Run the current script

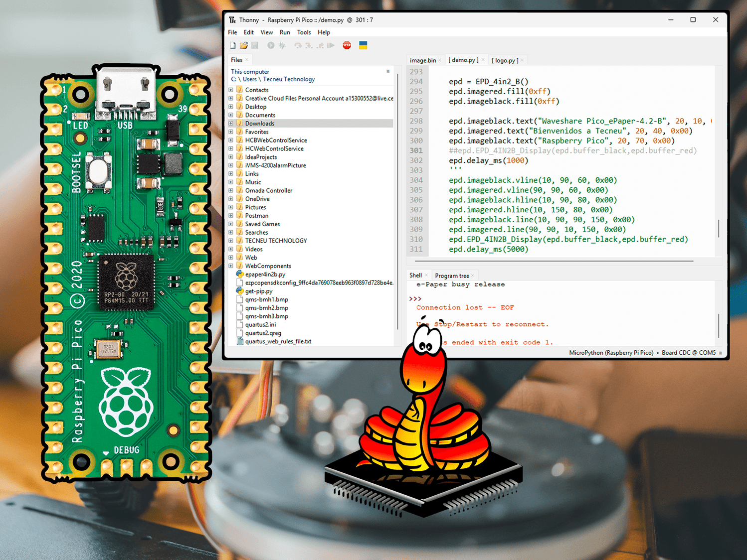pos(271,45)
